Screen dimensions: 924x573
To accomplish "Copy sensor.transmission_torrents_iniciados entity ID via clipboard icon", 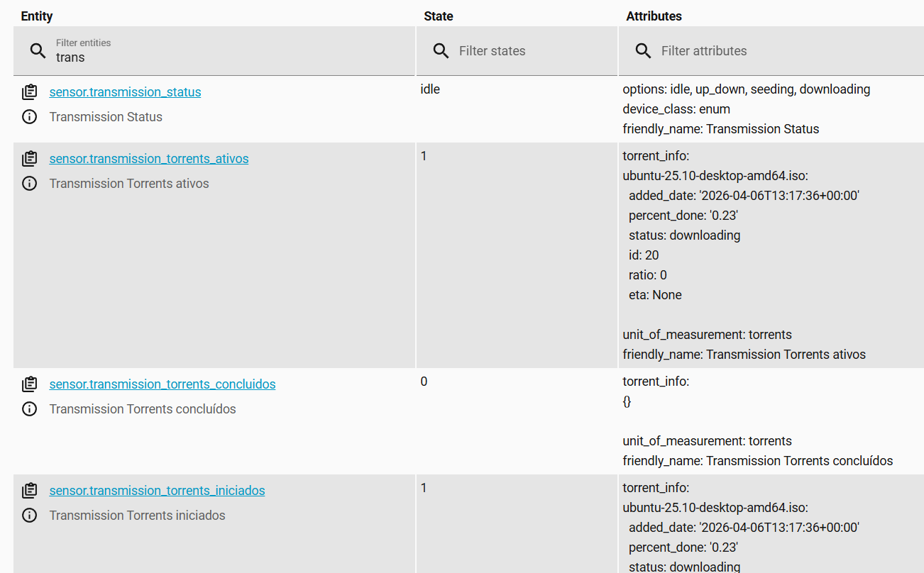I will click(29, 491).
